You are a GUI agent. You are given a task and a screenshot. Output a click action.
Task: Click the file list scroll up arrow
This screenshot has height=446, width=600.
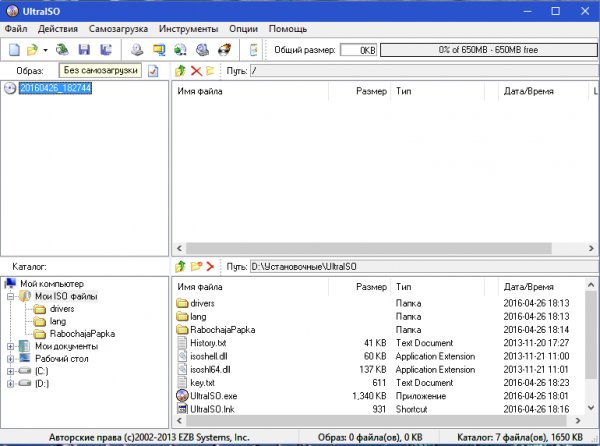pyautogui.click(x=591, y=285)
